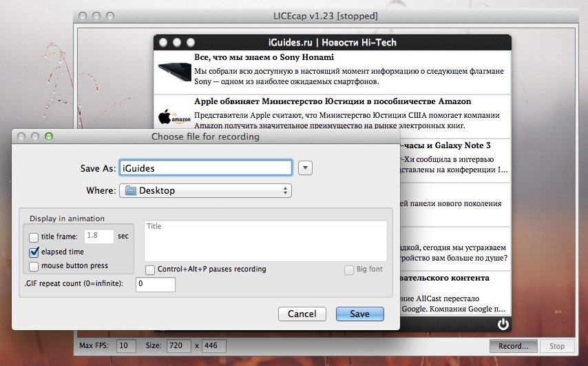Click the Size width field showing 720
Screen dimensions: 588x366
(179, 346)
